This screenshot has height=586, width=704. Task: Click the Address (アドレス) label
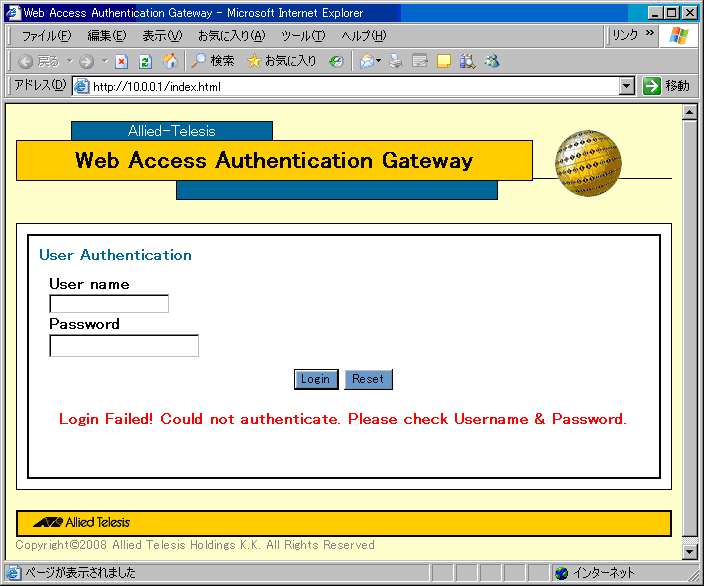coord(40,85)
